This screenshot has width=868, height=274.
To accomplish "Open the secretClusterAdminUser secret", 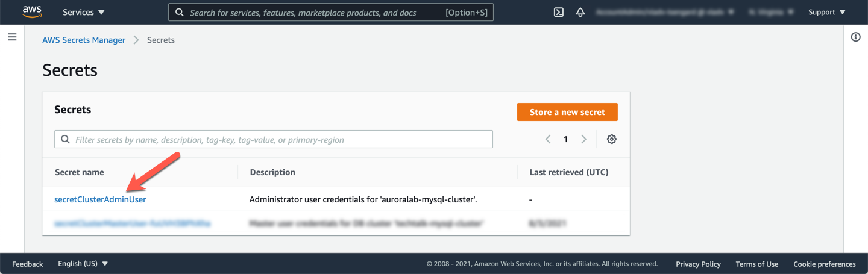I will pos(100,199).
